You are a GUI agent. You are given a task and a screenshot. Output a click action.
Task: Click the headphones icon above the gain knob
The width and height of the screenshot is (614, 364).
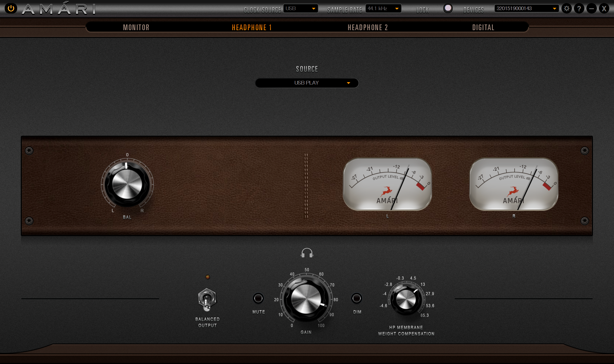[307, 253]
